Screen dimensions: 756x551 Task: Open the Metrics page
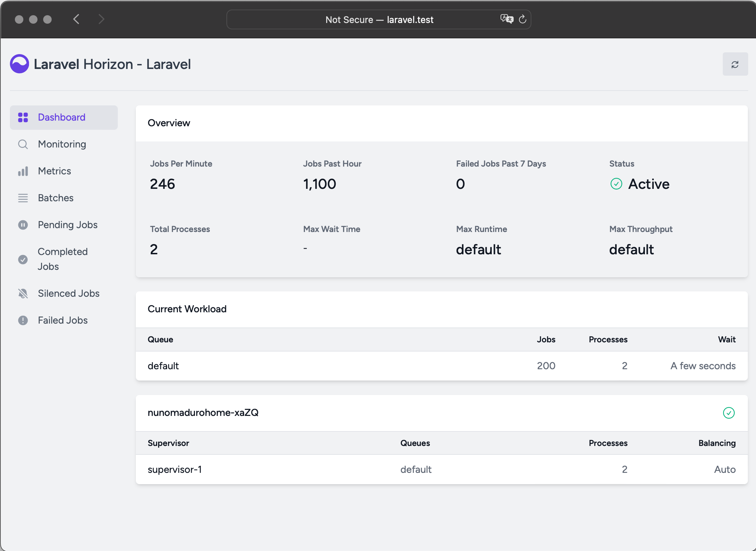click(64, 171)
